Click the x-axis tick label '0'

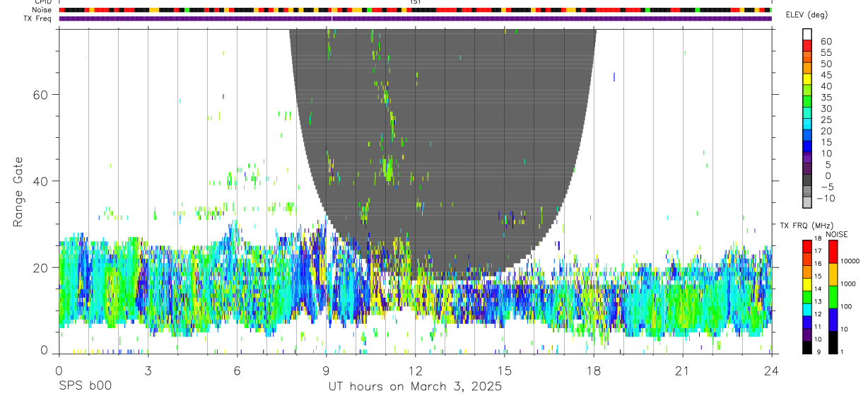click(59, 371)
